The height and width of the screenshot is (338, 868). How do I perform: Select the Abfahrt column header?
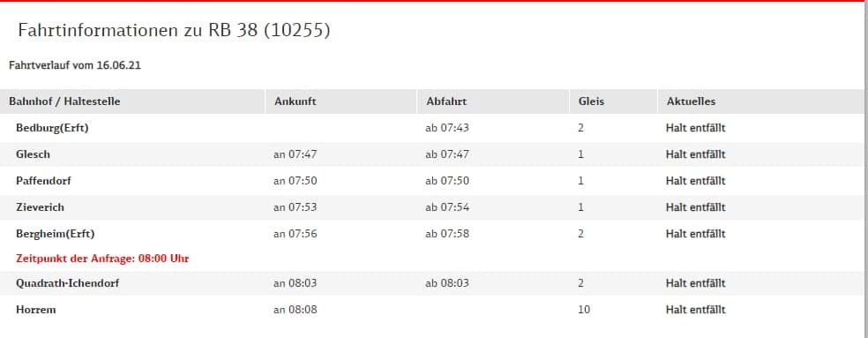pyautogui.click(x=446, y=101)
